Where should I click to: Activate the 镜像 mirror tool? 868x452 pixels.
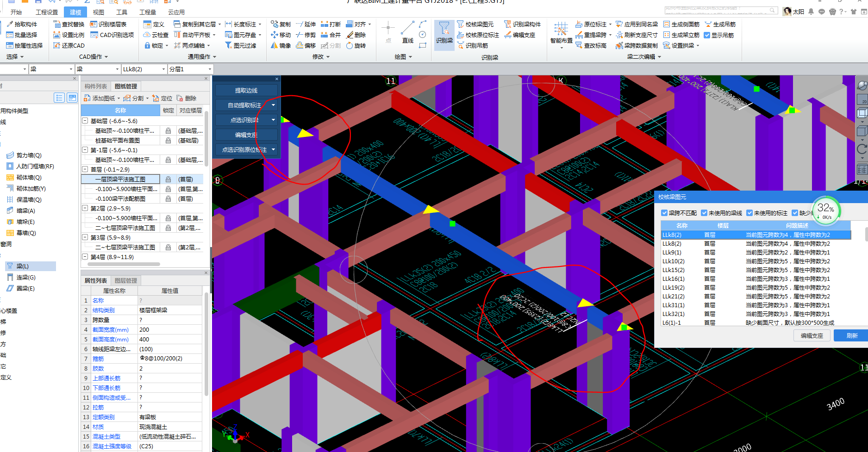(281, 45)
